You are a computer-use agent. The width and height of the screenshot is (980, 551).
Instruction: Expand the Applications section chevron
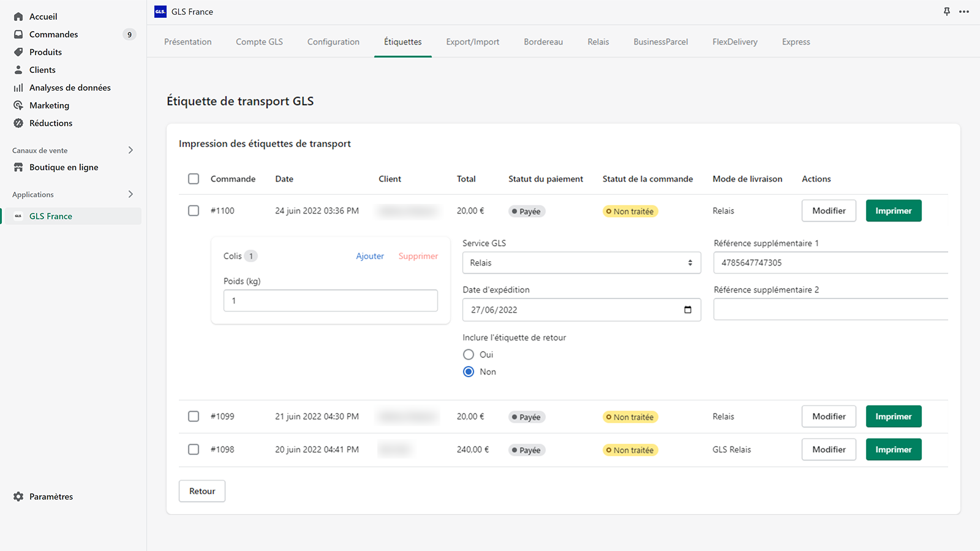point(130,194)
